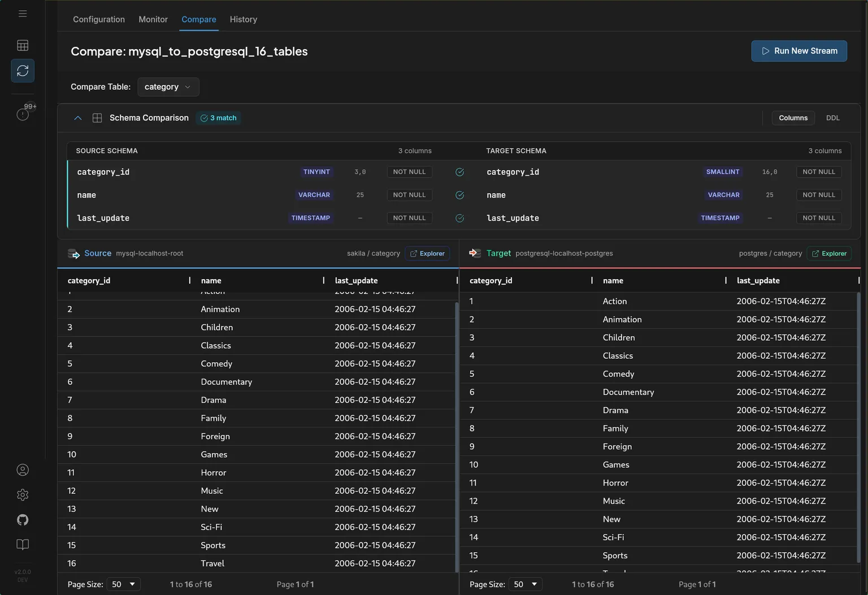Select Target row Action
Viewport: 868px width, 595px height.
(x=659, y=301)
